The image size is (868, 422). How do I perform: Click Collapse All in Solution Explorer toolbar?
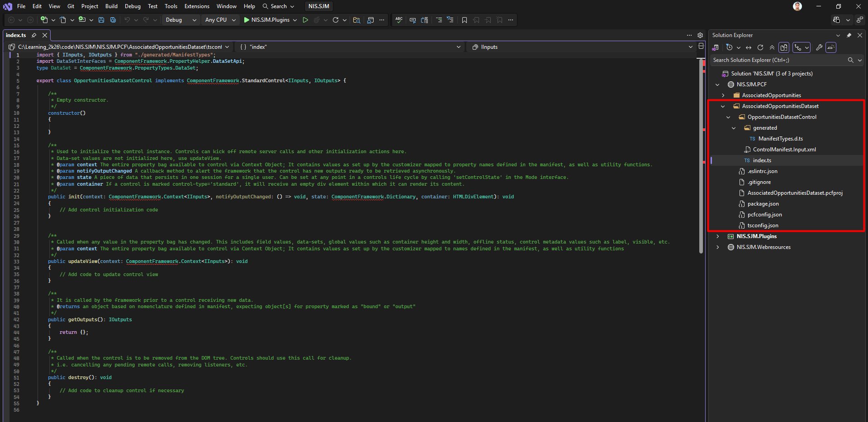click(772, 47)
